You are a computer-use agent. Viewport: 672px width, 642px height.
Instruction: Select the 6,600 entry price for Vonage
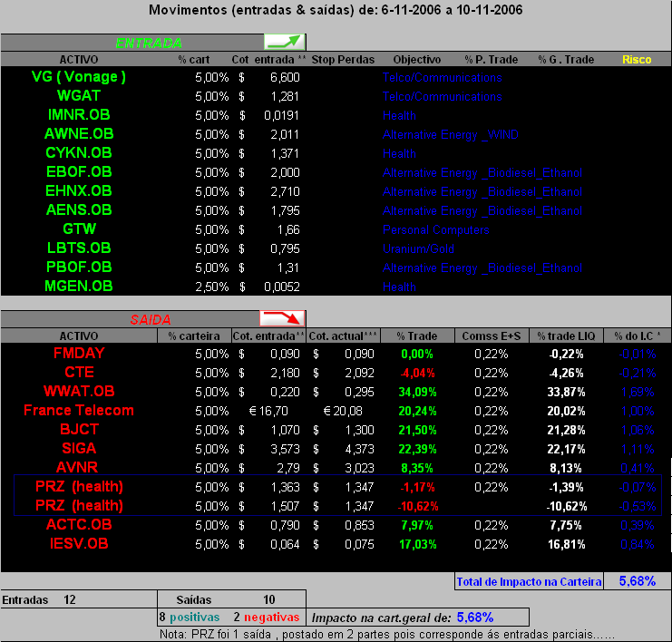point(285,78)
